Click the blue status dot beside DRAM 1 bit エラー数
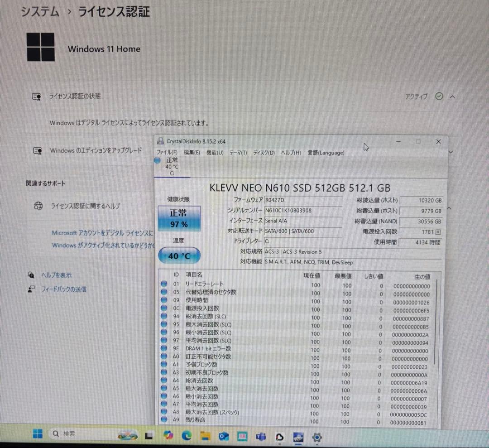The height and width of the screenshot is (448, 489). 163,348
